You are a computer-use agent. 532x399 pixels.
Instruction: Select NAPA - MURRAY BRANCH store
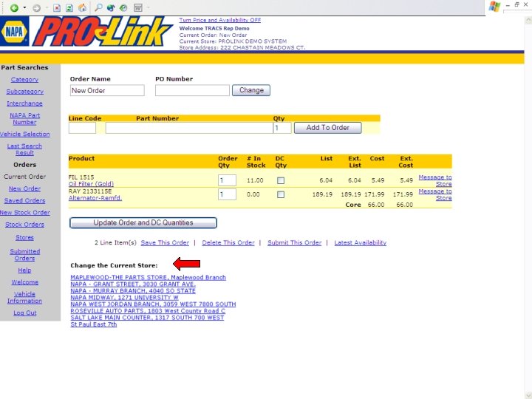point(133,291)
